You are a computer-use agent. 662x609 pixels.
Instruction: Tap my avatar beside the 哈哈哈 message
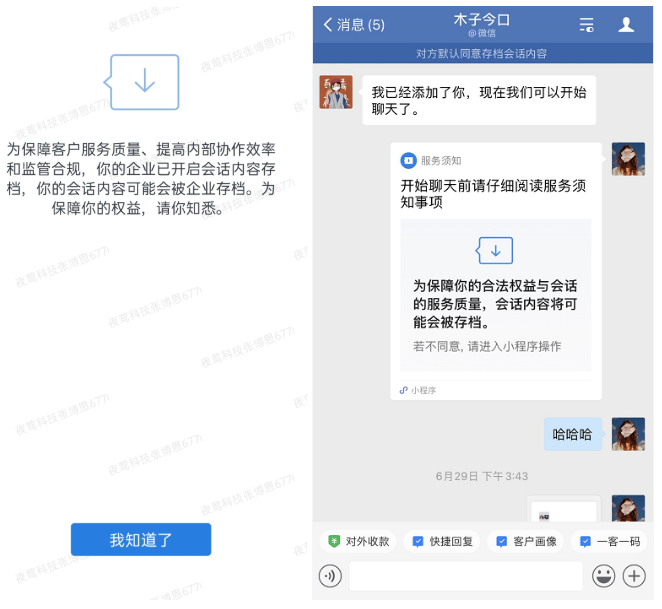click(628, 434)
